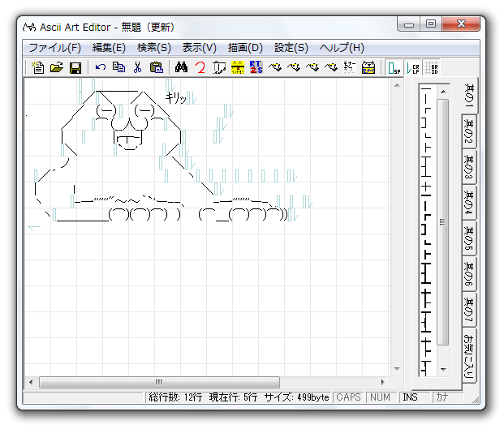Click the yellow striped toolbar icon
Image resolution: width=504 pixels, height=429 pixels.
click(x=238, y=67)
